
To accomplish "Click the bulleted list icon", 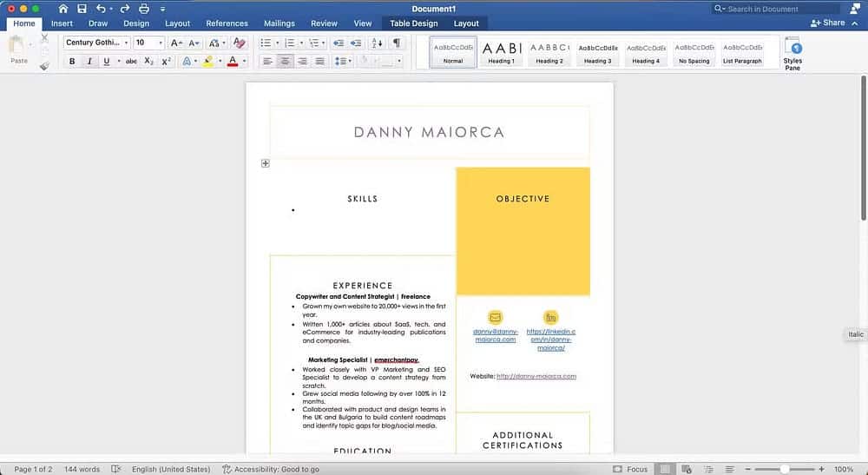I will point(266,43).
